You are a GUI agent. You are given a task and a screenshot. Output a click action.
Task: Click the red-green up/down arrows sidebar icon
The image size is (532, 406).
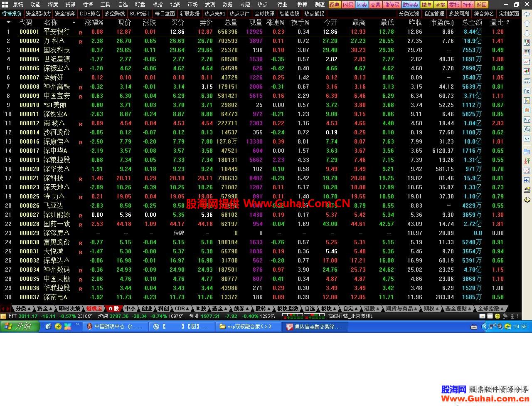point(527,161)
